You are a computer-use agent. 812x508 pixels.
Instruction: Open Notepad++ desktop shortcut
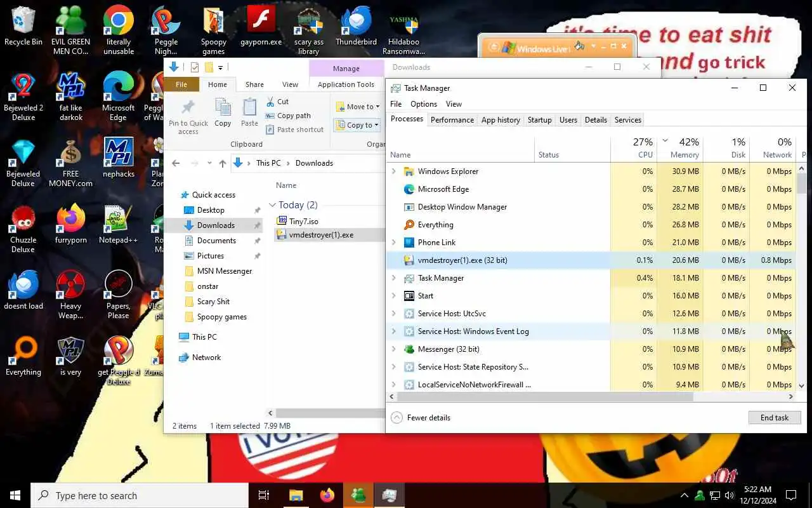[119, 225]
